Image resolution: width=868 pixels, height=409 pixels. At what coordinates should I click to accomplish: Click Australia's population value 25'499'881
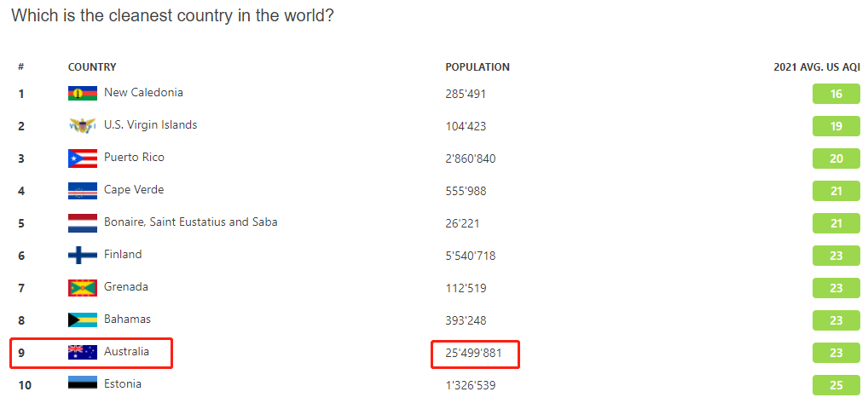pos(473,353)
